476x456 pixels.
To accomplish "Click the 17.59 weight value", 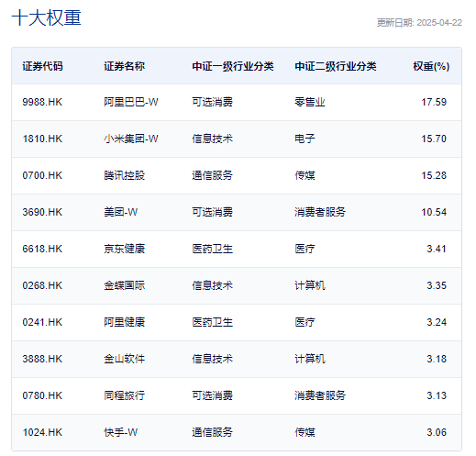I will tap(434, 102).
